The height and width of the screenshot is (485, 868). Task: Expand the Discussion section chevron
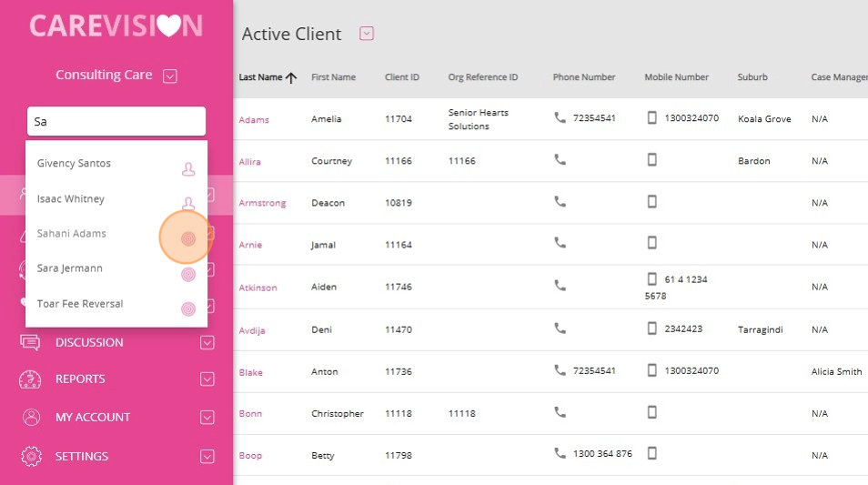207,343
